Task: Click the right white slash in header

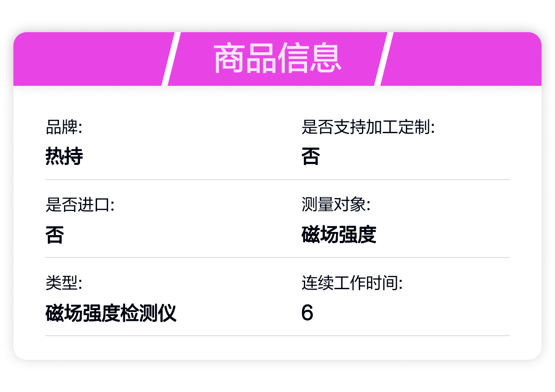Action: tap(383, 59)
